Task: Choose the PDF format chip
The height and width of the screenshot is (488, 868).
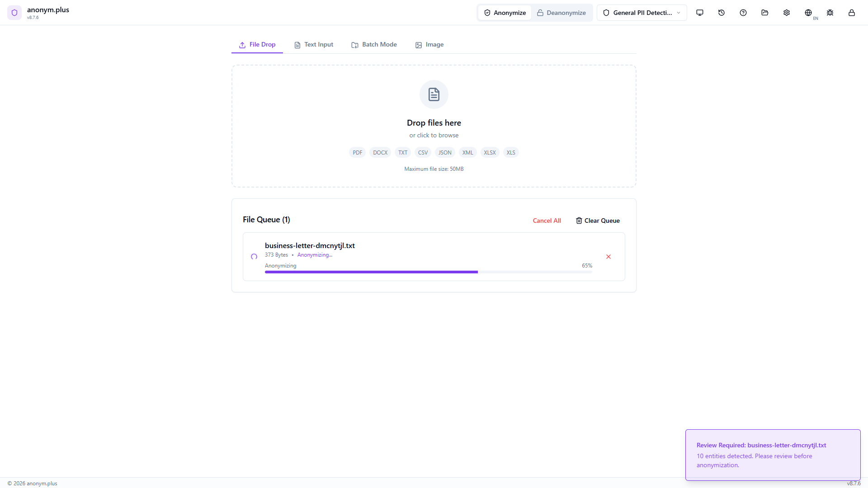Action: tap(357, 152)
